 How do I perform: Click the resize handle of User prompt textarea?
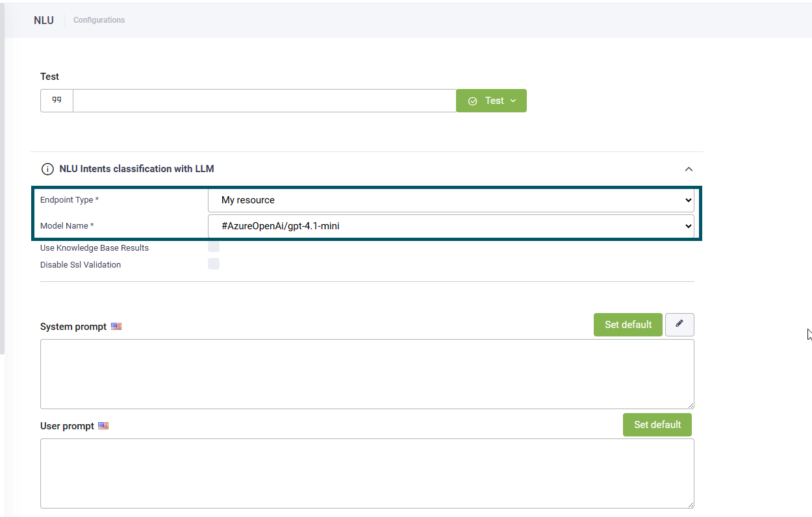[x=691, y=504]
